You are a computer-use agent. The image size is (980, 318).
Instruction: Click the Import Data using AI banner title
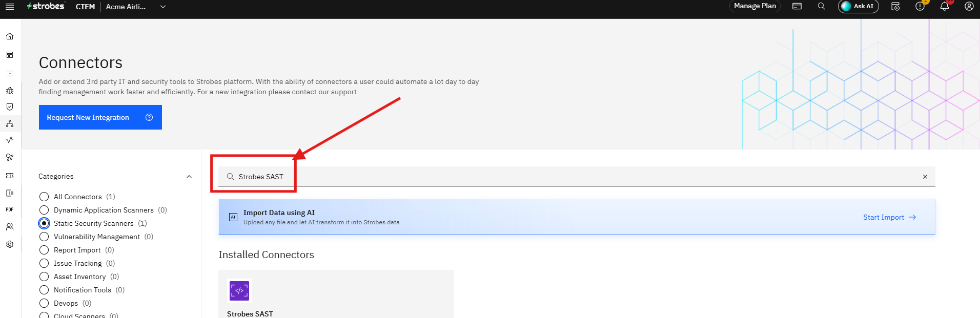coord(279,213)
